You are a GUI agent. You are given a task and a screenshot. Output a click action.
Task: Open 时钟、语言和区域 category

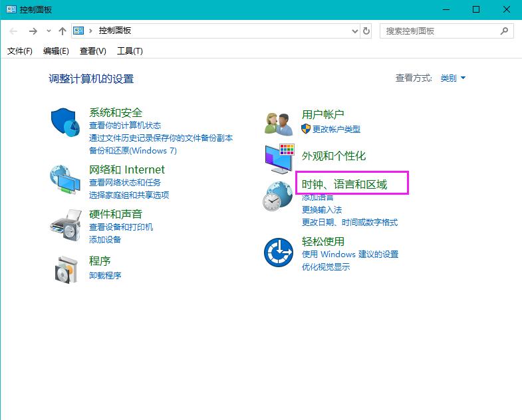[x=344, y=184]
